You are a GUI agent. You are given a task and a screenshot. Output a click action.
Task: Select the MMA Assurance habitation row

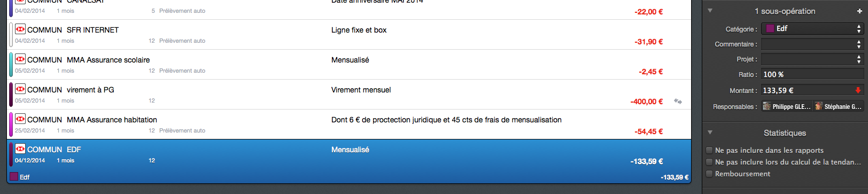(349, 125)
